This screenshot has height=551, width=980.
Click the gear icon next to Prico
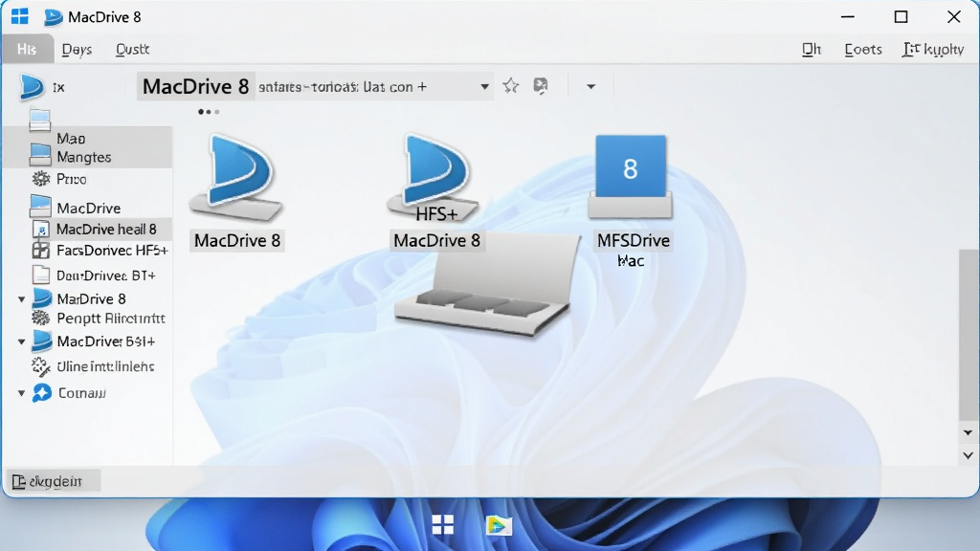coord(41,179)
